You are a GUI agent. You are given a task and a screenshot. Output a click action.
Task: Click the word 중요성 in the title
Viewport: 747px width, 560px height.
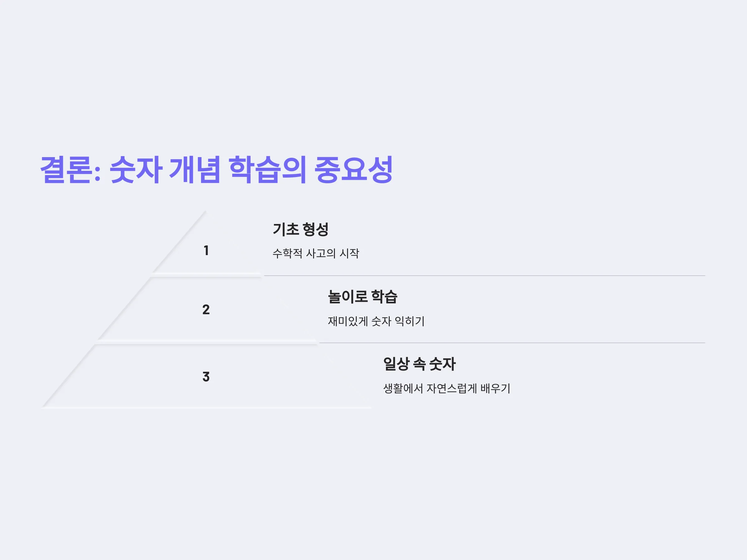[x=354, y=170]
